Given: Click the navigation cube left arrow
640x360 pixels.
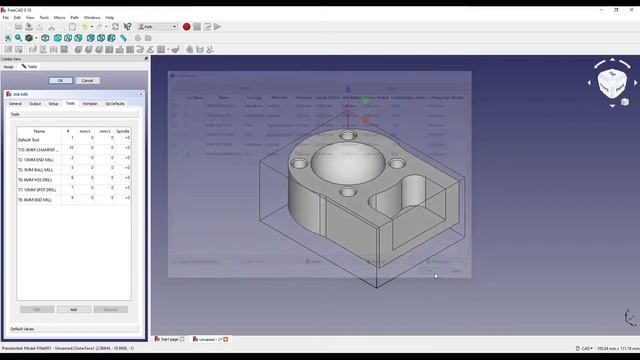Looking at the screenshot, I should click(589, 82).
